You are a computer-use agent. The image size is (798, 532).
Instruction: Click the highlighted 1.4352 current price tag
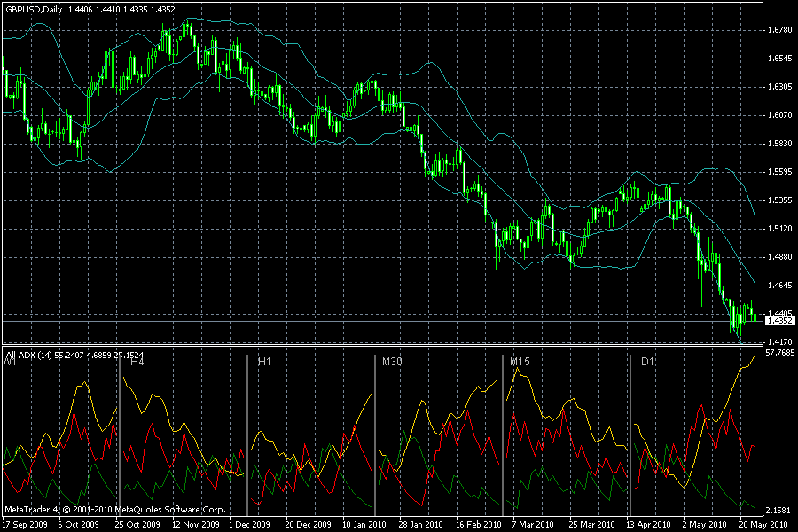pyautogui.click(x=779, y=321)
